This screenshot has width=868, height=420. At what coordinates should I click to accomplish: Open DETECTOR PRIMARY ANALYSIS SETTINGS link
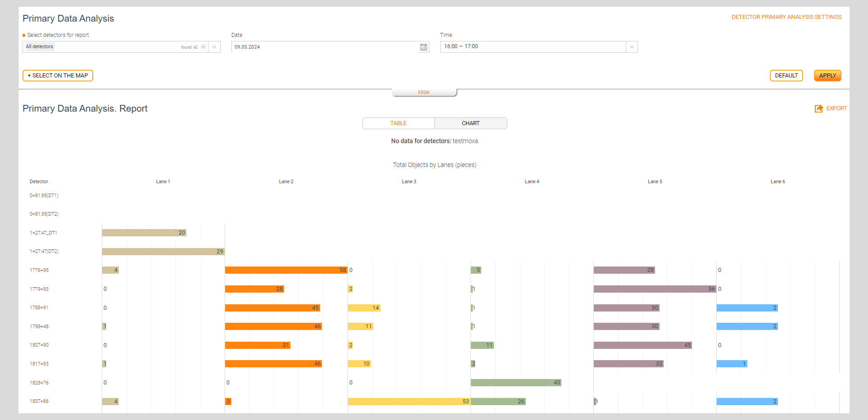(787, 17)
